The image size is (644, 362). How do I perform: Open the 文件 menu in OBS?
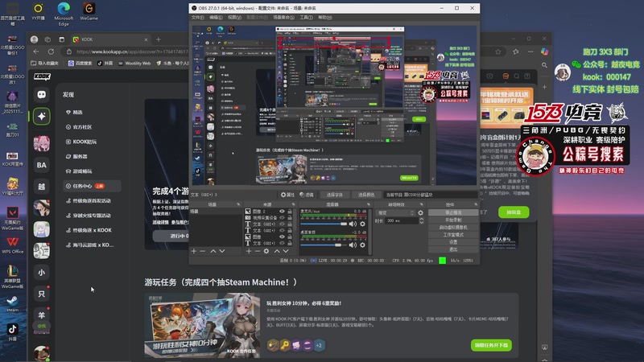coord(197,17)
